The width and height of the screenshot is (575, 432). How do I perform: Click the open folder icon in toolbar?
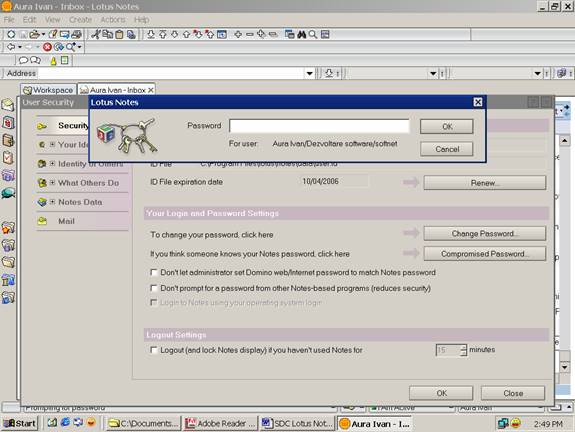coord(34,34)
